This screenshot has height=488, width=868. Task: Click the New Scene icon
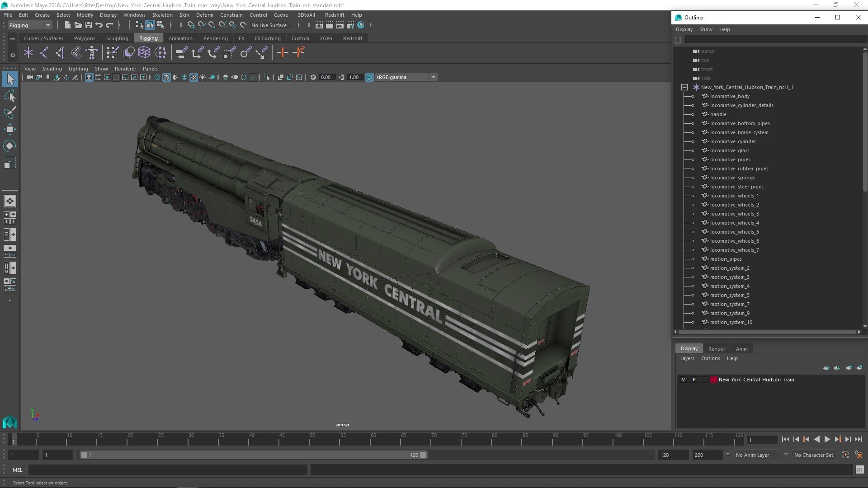67,25
